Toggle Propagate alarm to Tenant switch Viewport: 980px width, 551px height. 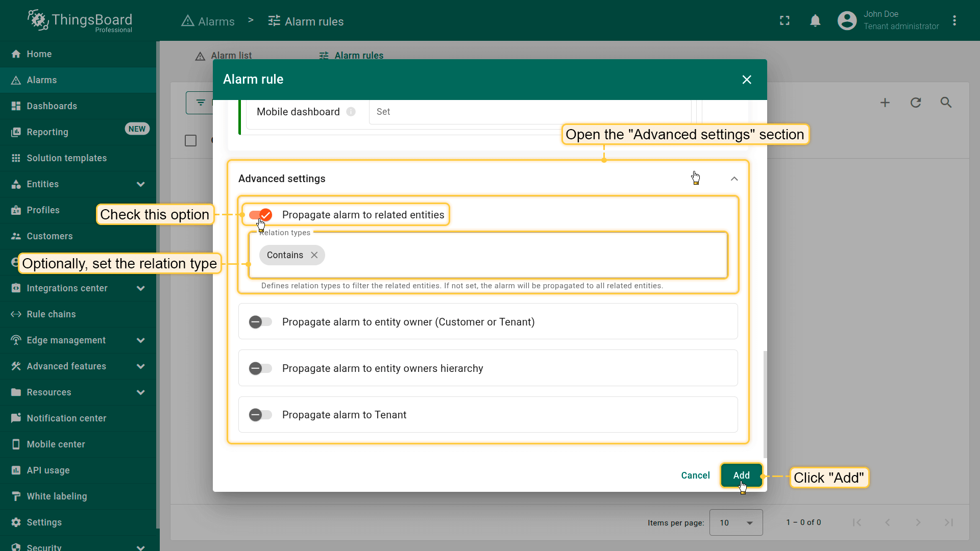[260, 415]
